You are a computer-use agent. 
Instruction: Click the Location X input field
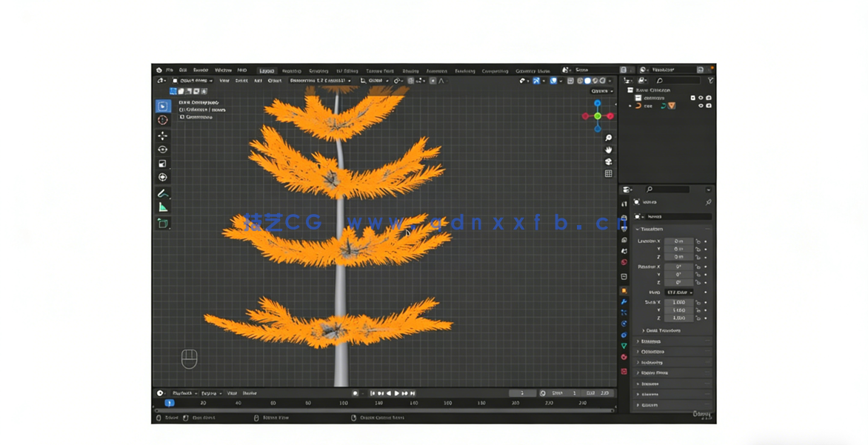(x=678, y=241)
